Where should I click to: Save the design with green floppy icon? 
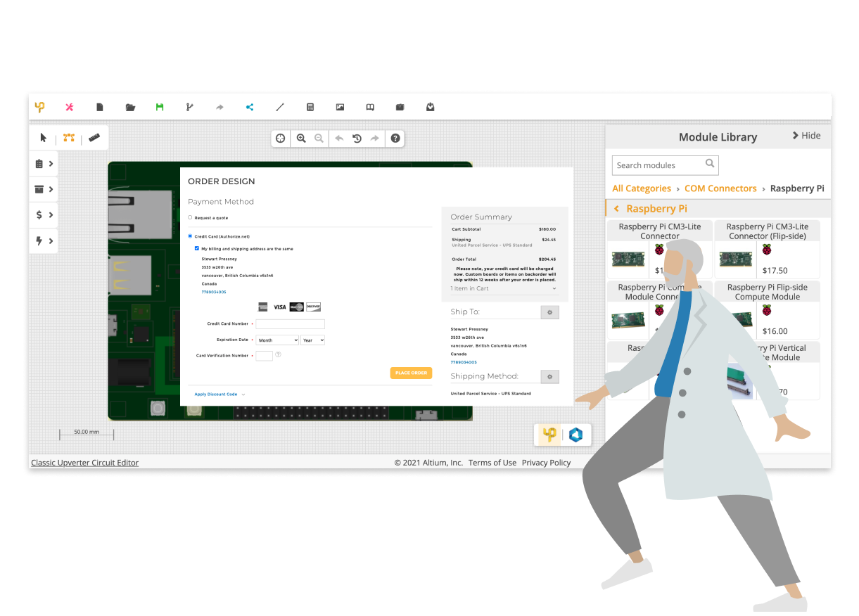point(160,107)
